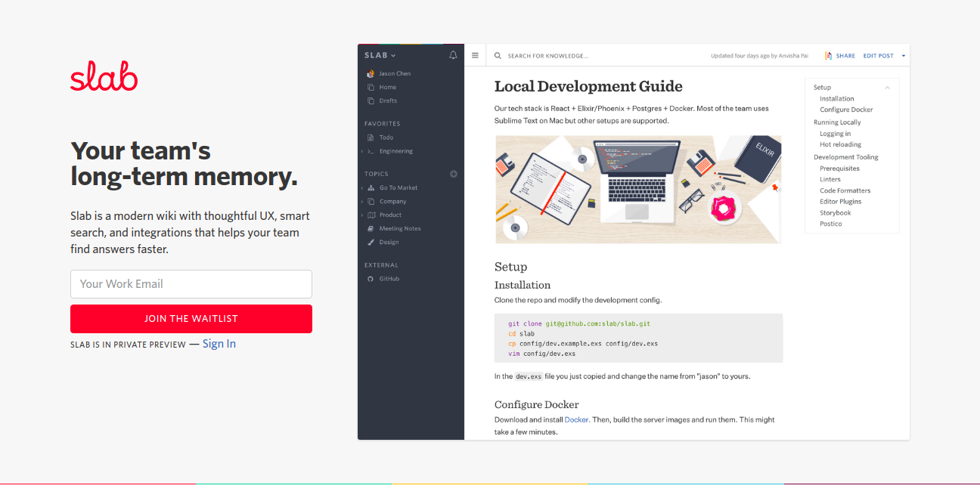Jump to Development Tooling in the outline
The image size is (980, 501).
click(846, 157)
